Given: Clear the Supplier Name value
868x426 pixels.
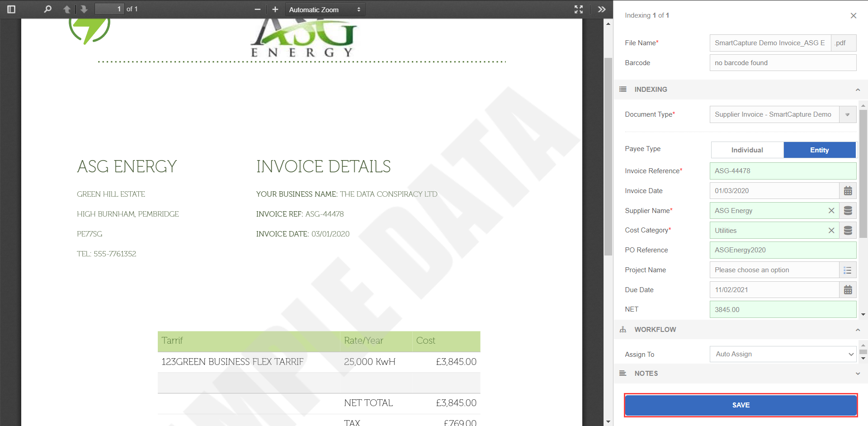Looking at the screenshot, I should coord(831,211).
